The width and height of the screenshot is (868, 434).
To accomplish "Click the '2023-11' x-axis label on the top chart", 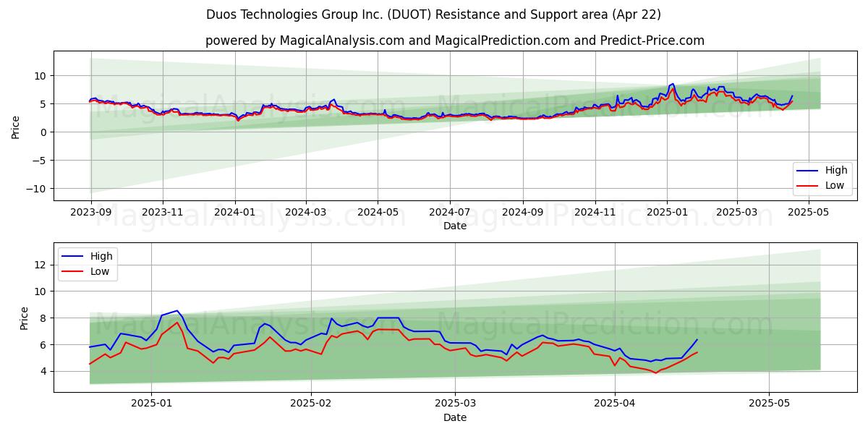I will (162, 214).
